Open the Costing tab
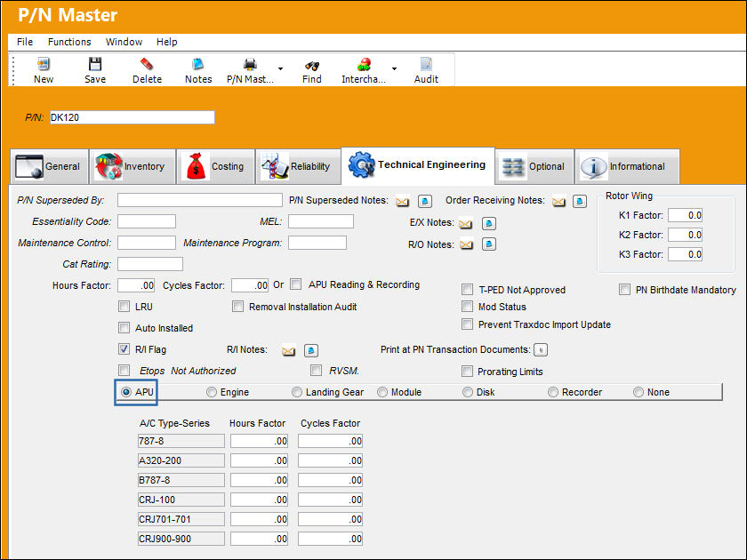This screenshot has width=747, height=560. (216, 167)
